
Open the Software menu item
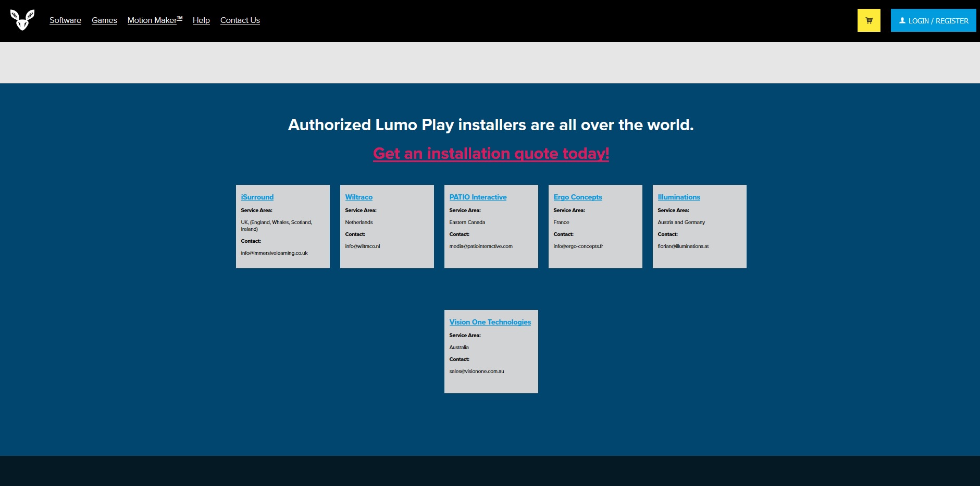[65, 20]
